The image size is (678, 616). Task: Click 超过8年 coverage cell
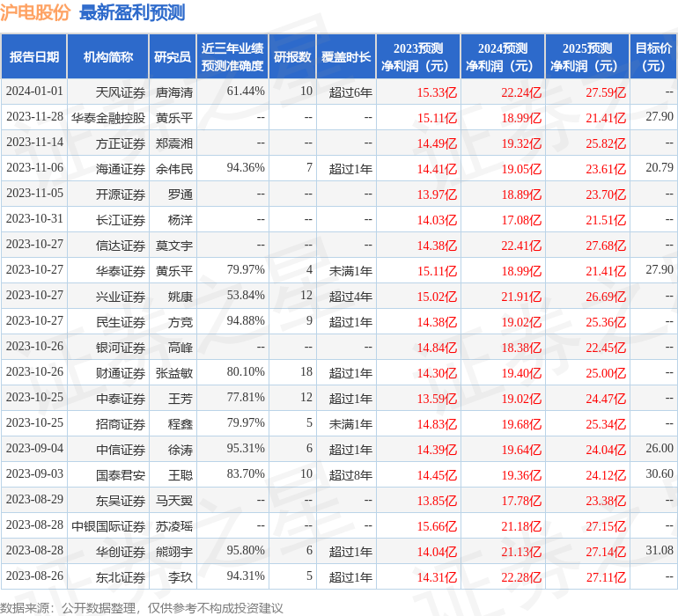pyautogui.click(x=350, y=475)
